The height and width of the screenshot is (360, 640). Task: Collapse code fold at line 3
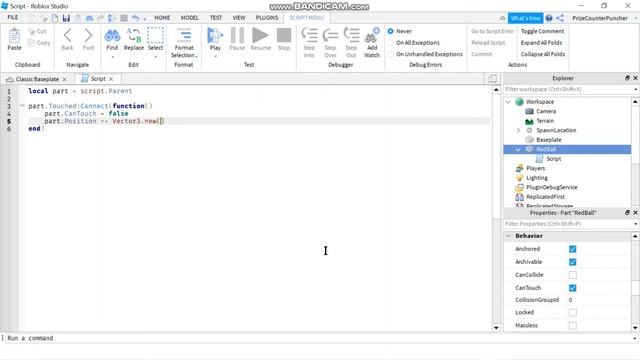point(22,106)
